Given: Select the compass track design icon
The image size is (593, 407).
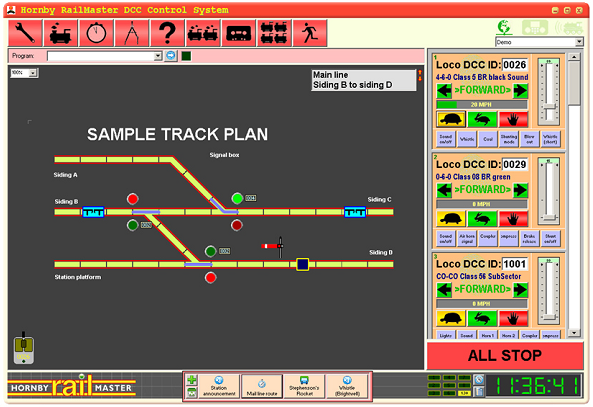Looking at the screenshot, I should (132, 33).
